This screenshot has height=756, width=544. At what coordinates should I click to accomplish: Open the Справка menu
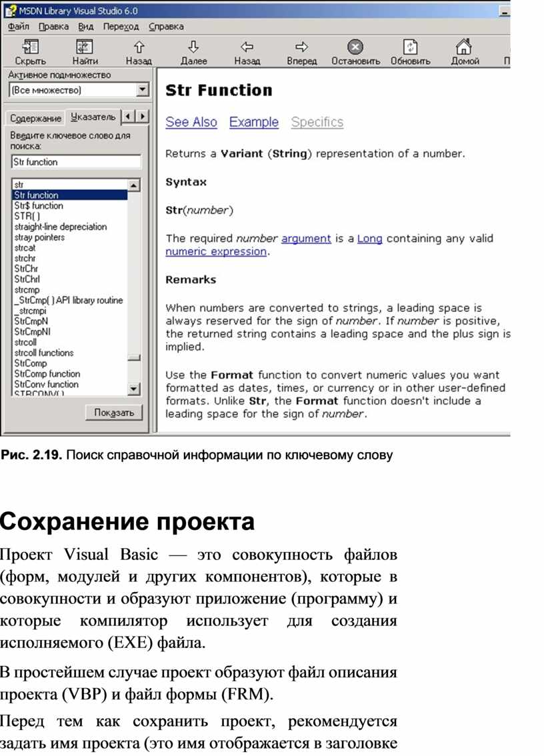(x=166, y=27)
